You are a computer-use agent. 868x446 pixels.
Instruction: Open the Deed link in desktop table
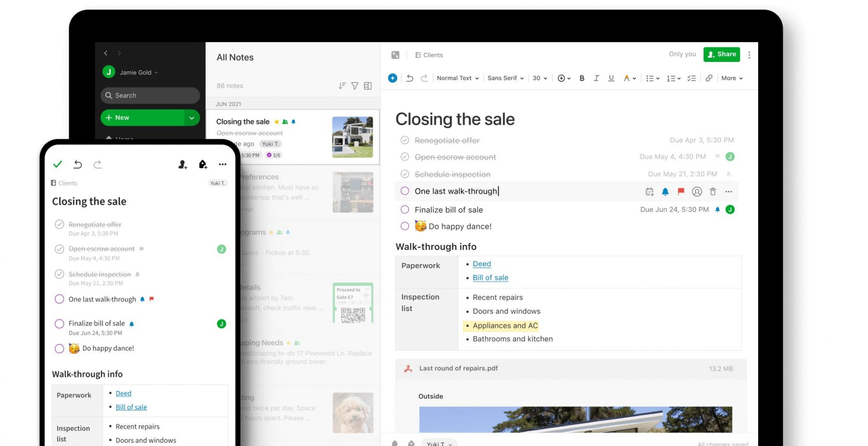tap(481, 264)
